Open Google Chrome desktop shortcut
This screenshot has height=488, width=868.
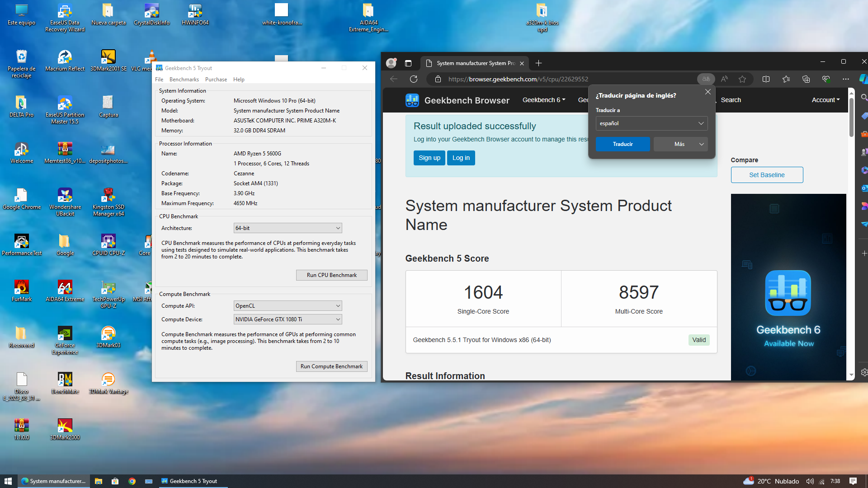click(22, 199)
